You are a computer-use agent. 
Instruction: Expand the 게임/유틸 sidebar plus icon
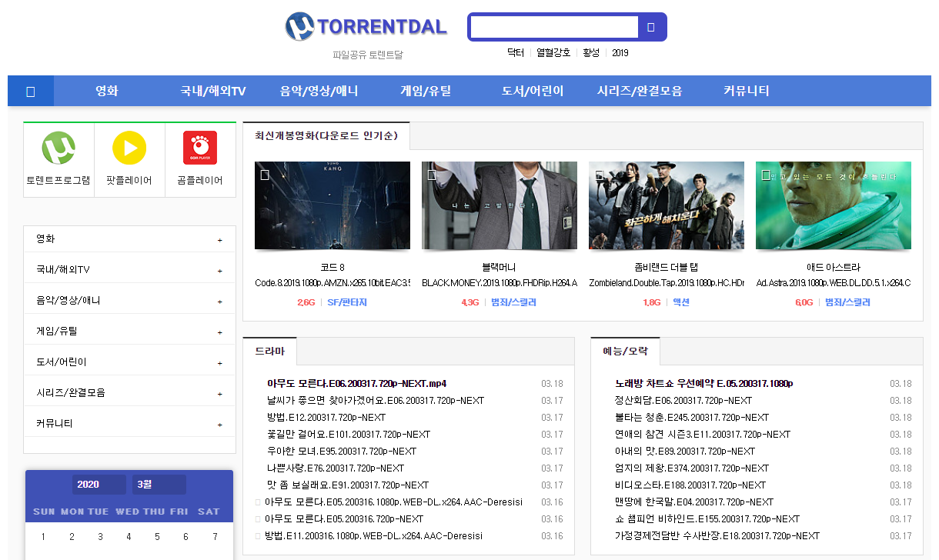pyautogui.click(x=219, y=332)
